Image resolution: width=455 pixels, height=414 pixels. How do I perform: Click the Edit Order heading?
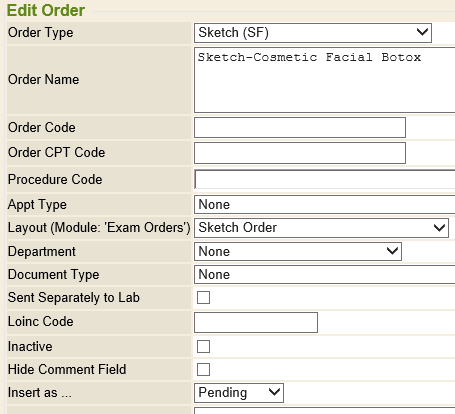46,10
